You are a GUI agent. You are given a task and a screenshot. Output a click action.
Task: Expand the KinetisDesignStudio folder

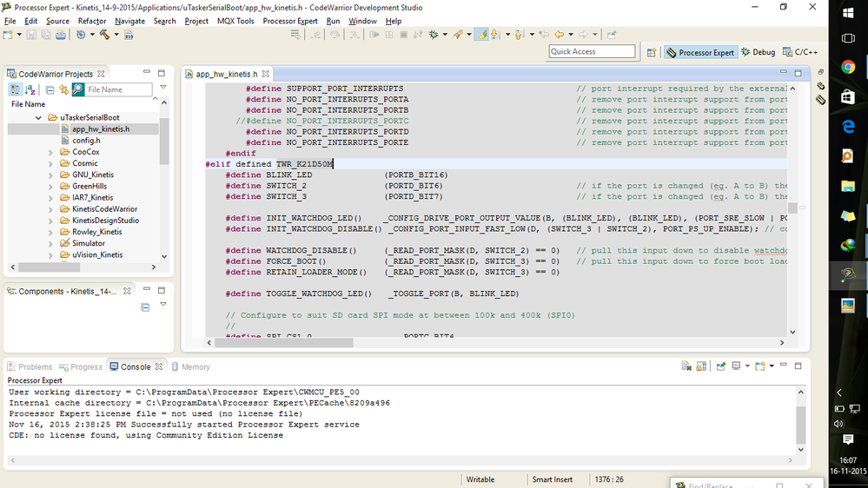50,221
